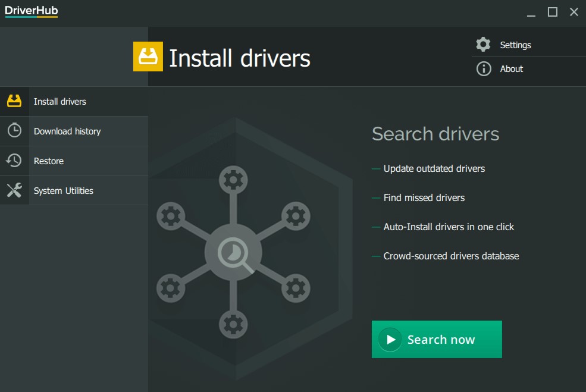Click the 'Search drivers' heading

point(435,134)
